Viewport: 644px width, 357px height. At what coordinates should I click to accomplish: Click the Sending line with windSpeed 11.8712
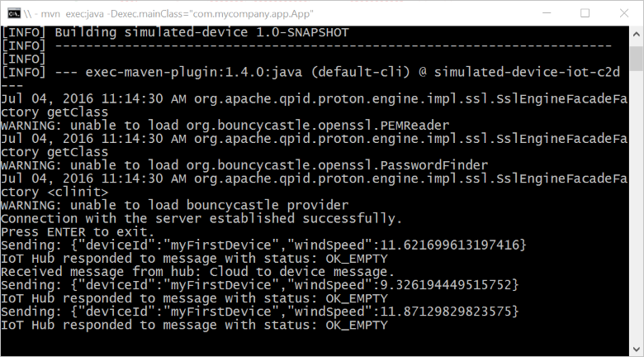[x=259, y=311]
